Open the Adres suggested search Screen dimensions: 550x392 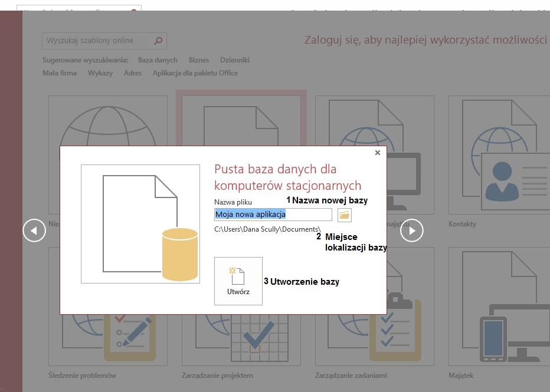[133, 73]
